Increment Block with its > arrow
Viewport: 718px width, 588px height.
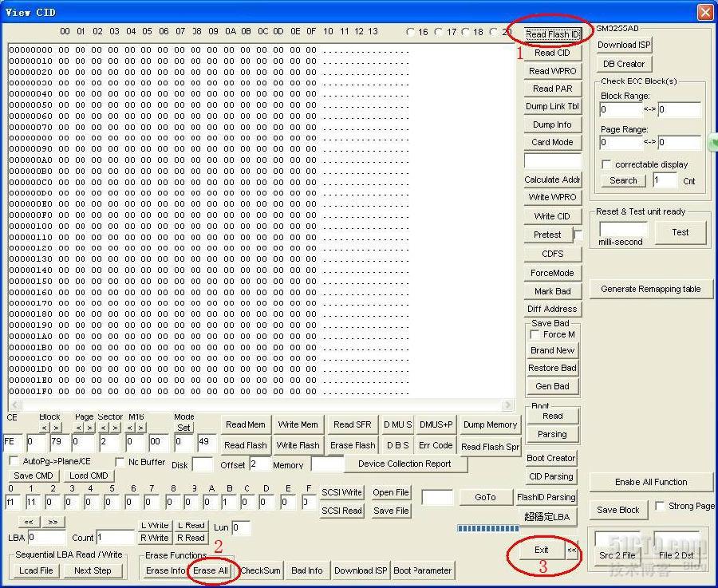56,428
